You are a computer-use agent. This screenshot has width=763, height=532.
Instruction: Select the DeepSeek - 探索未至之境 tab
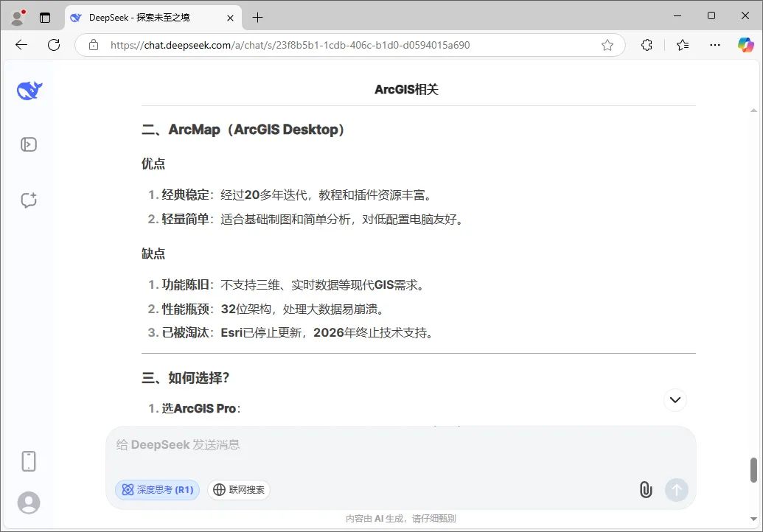tap(153, 18)
